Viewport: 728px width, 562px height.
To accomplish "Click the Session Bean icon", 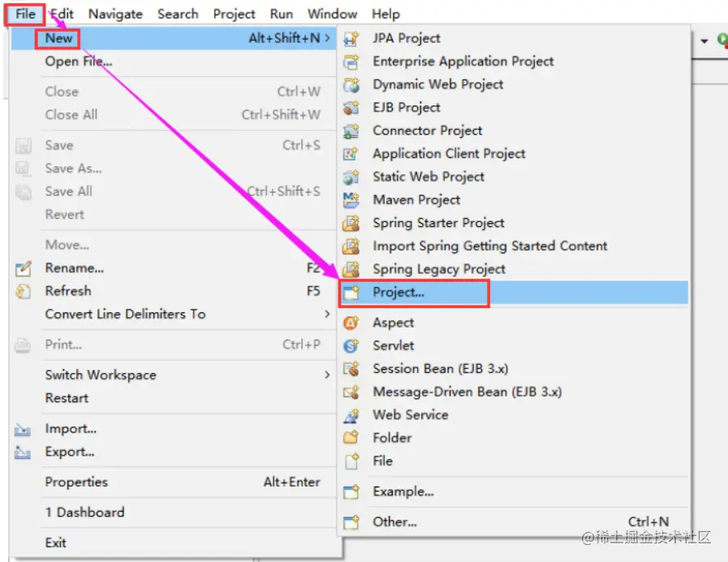I will point(351,369).
